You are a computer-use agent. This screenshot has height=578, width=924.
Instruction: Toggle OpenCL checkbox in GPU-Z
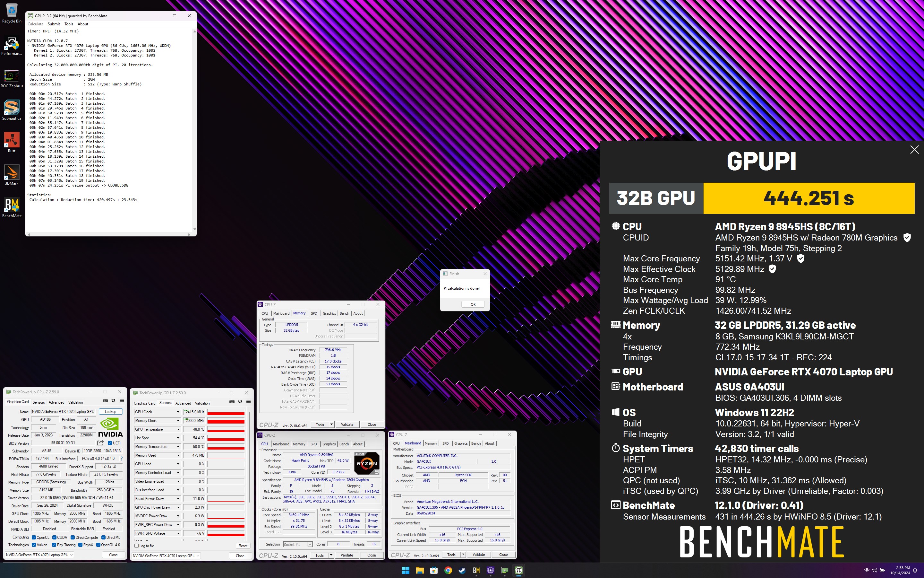(34, 538)
